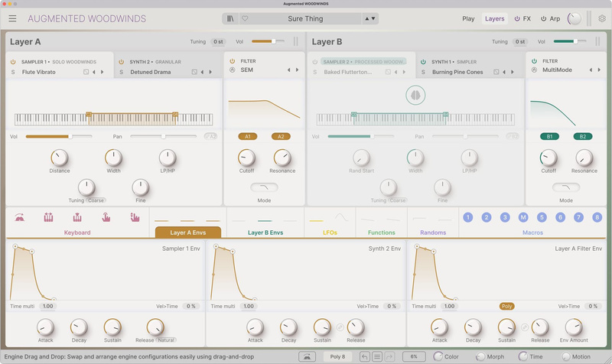
Task: Toggle Layer B Filter power button
Action: click(534, 61)
